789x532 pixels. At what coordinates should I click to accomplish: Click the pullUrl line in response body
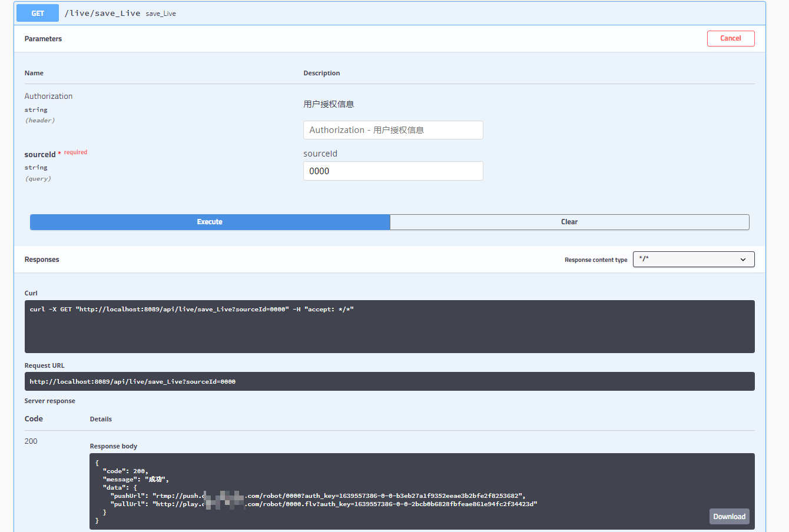pyautogui.click(x=324, y=504)
